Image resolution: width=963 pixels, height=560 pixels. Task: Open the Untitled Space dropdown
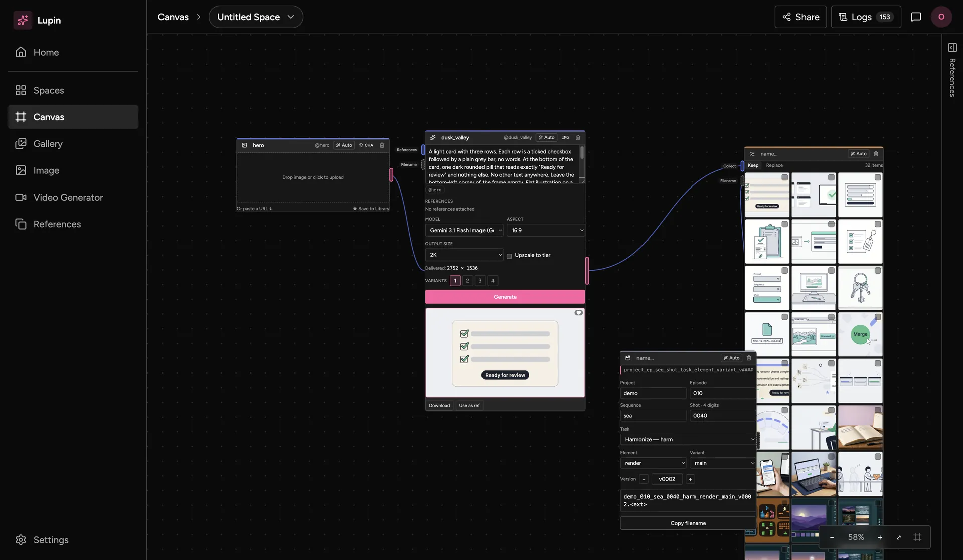[256, 17]
